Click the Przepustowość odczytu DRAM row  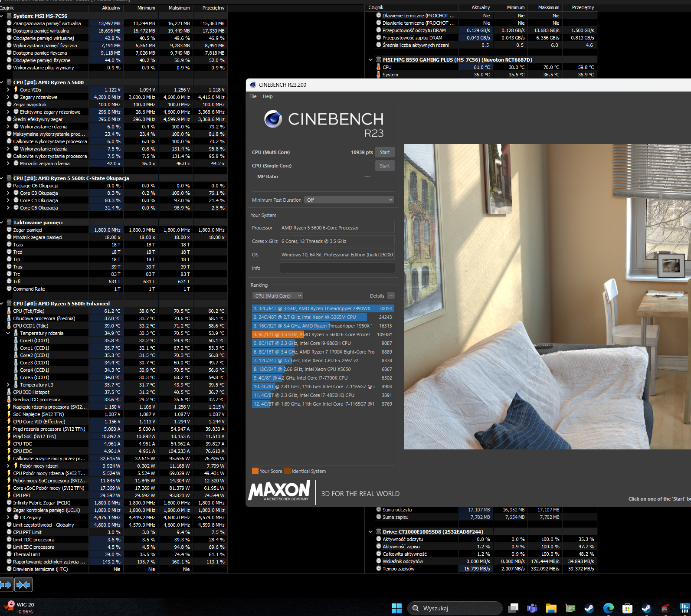(x=481, y=30)
